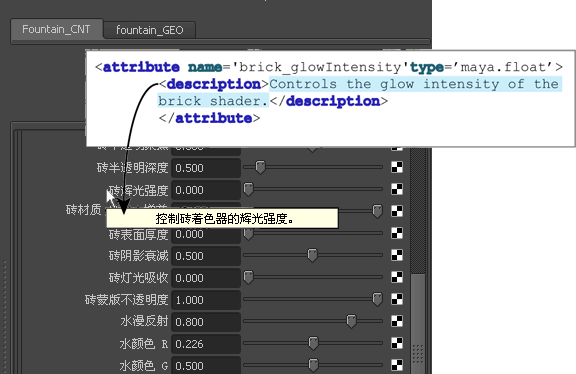Switch to the Fountain_CNT tab

57,29
